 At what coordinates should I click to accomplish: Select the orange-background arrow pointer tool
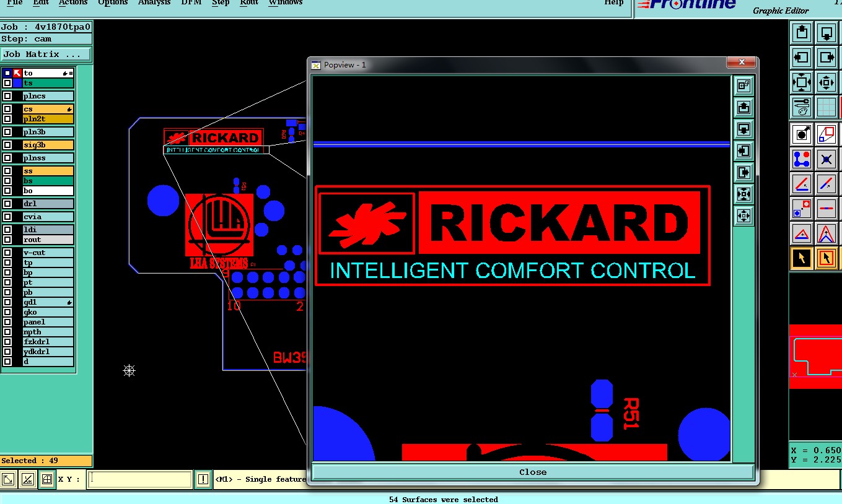pos(826,258)
